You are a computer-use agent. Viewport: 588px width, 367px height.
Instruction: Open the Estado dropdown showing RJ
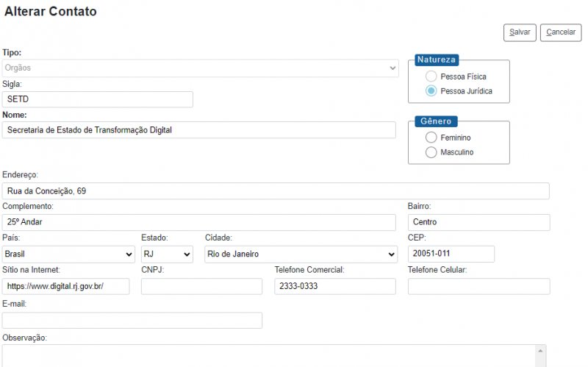(166, 254)
